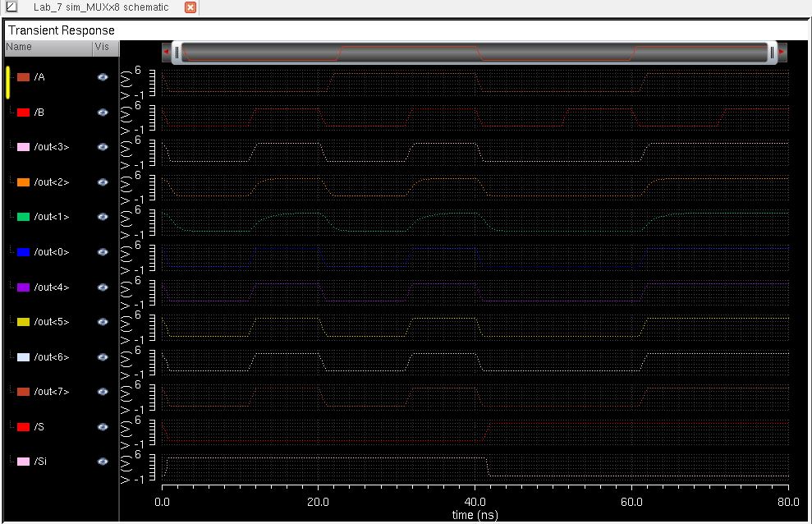
Task: Click the time (ns) axis label
Action: click(475, 515)
